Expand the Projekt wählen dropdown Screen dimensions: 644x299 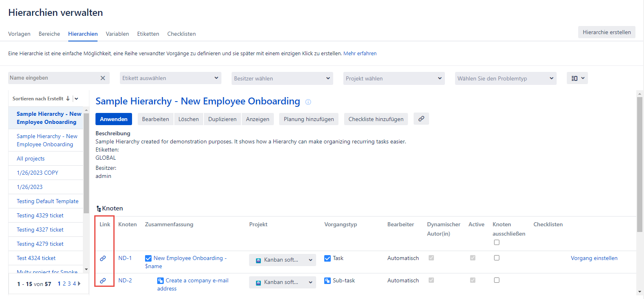coord(394,78)
